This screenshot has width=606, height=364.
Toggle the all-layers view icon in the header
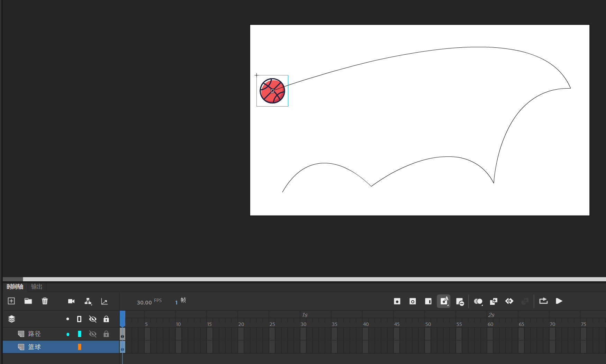(11, 319)
